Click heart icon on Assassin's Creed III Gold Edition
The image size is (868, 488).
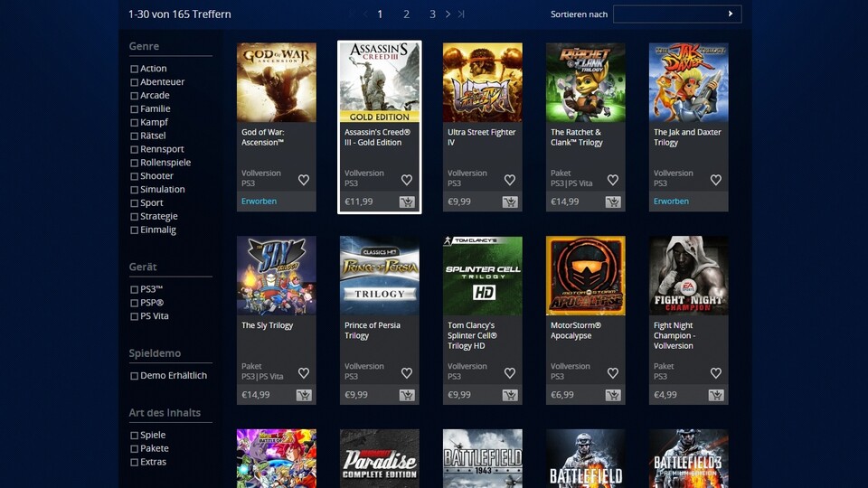(406, 180)
